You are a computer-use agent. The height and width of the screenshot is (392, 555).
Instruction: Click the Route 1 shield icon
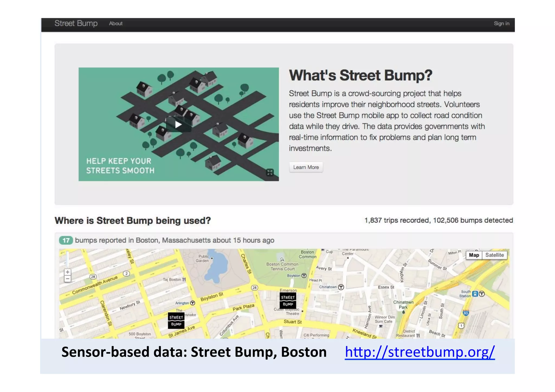click(x=461, y=326)
